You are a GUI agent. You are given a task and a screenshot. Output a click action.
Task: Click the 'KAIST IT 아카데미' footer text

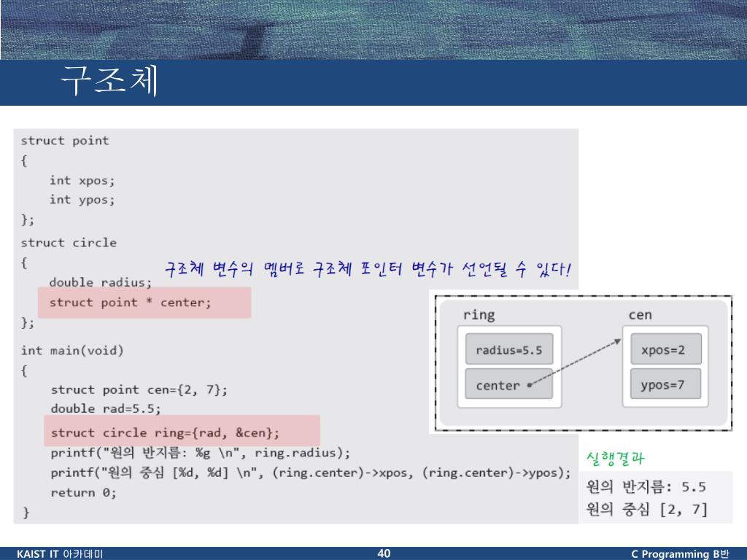coord(60,554)
